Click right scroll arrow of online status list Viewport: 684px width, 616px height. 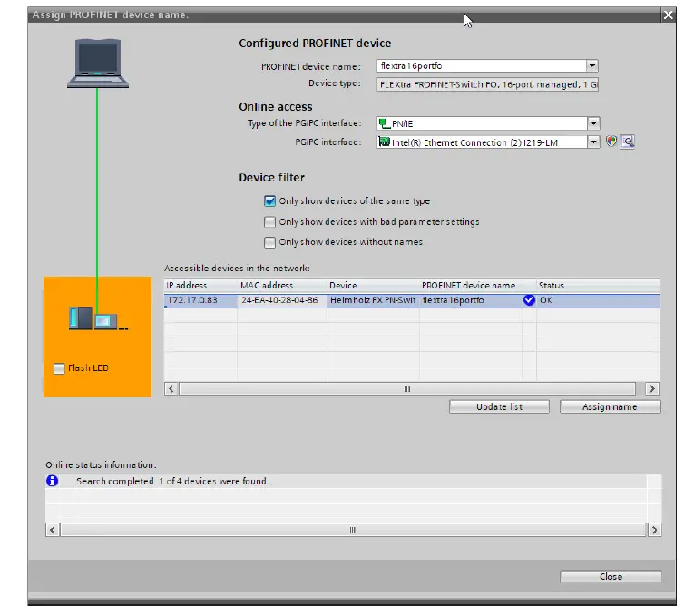click(x=654, y=530)
